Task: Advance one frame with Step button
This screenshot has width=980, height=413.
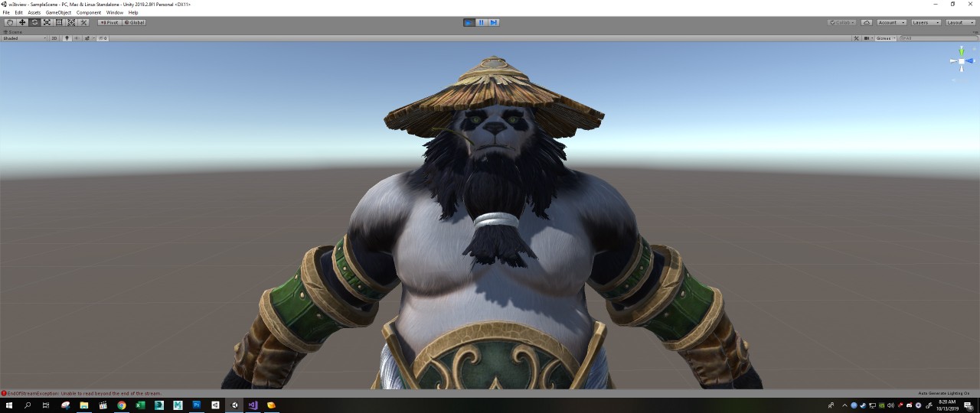Action: [x=493, y=22]
